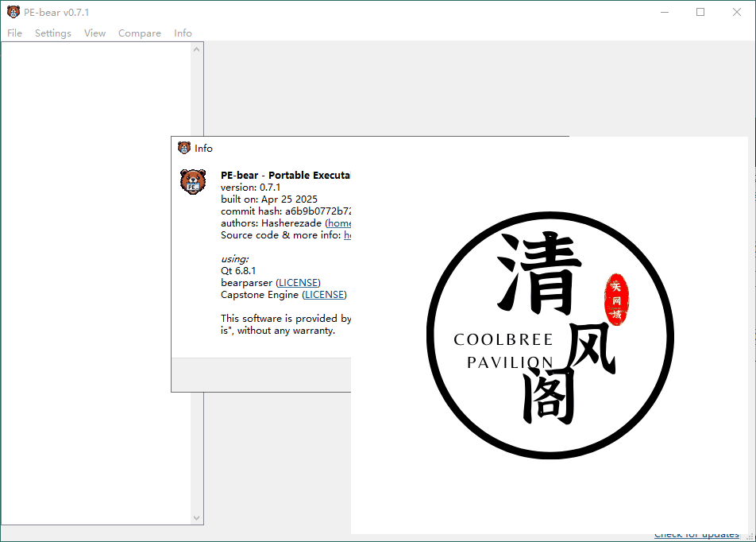Click the PE-bear title bar bear icon
The height and width of the screenshot is (542, 756).
[x=13, y=12]
